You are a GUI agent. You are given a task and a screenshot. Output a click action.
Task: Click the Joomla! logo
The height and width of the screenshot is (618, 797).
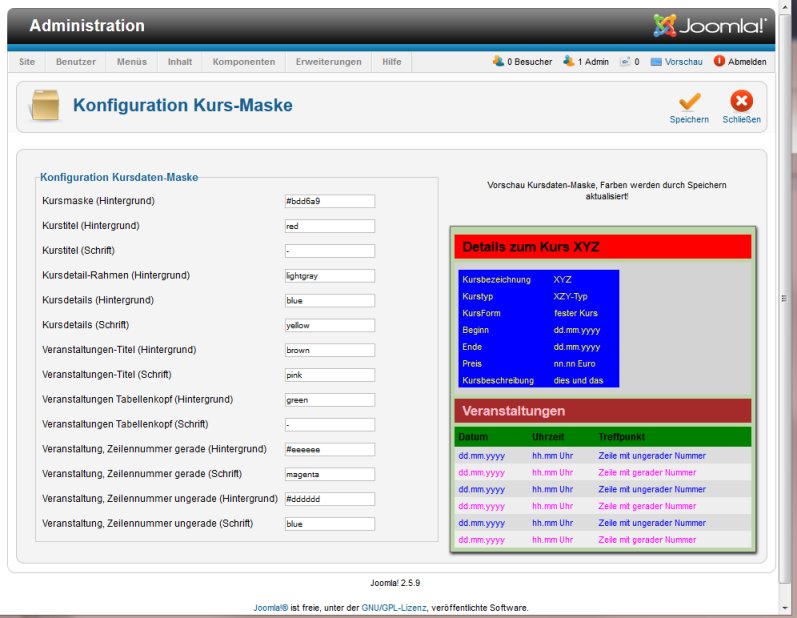point(710,26)
